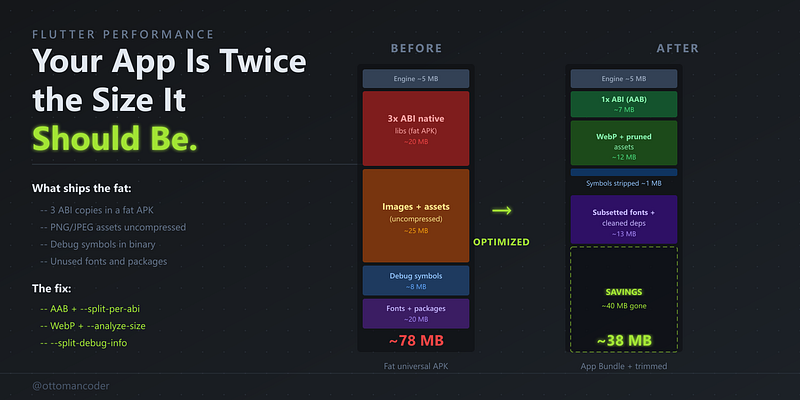Select the AFTER column heading
This screenshot has width=800, height=400.
(678, 48)
